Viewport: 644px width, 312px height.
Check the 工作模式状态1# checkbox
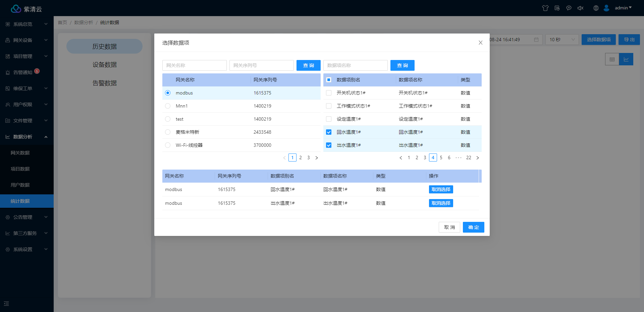pos(329,106)
